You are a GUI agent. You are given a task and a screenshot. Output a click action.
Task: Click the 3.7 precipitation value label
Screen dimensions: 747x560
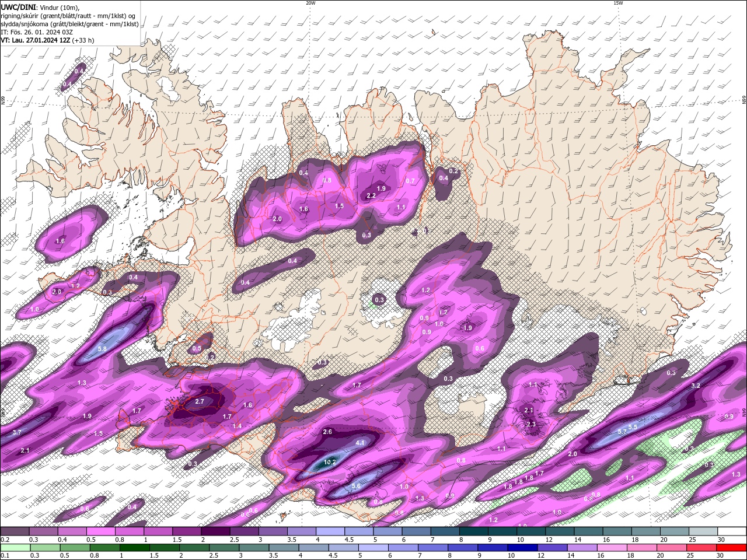pyautogui.click(x=17, y=432)
